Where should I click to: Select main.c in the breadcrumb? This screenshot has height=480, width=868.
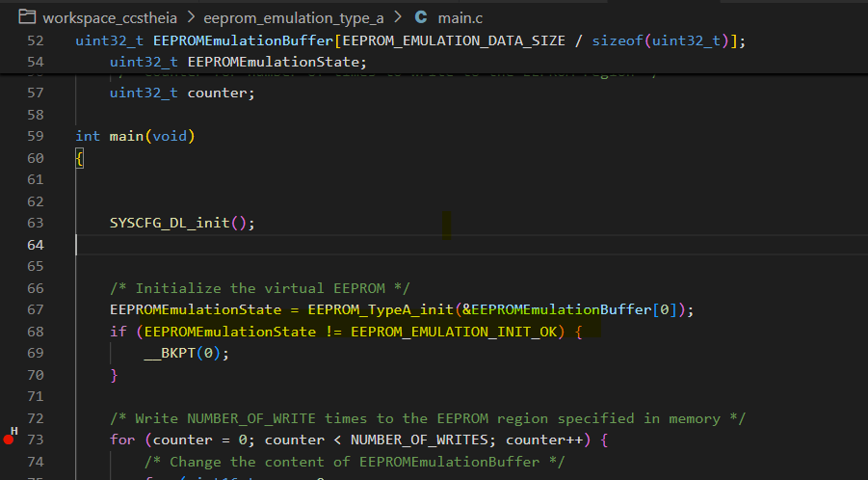coord(460,18)
